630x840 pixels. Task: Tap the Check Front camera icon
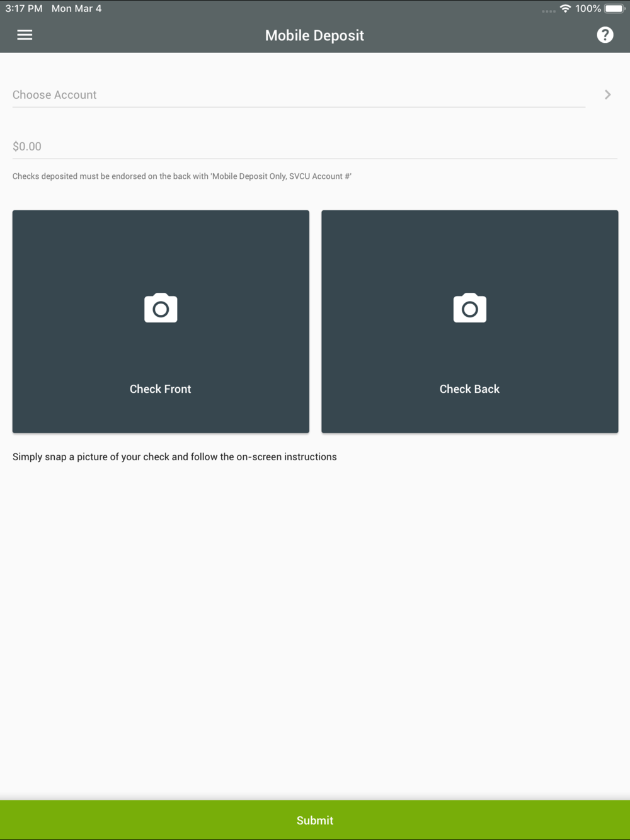[161, 308]
